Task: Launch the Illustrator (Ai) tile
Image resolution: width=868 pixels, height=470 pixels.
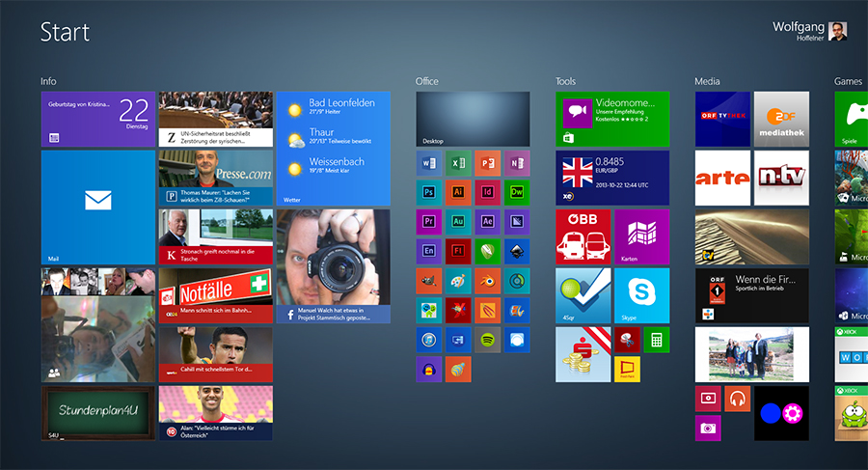Action: [x=458, y=192]
